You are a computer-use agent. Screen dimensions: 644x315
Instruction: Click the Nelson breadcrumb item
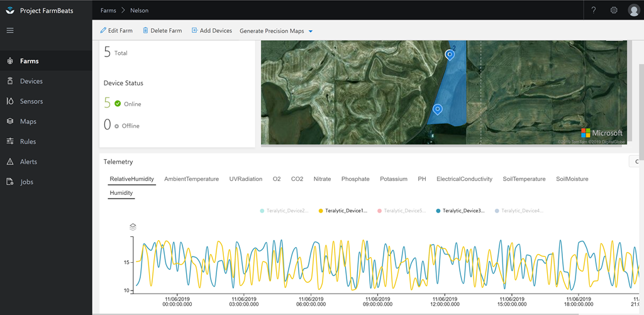(140, 10)
